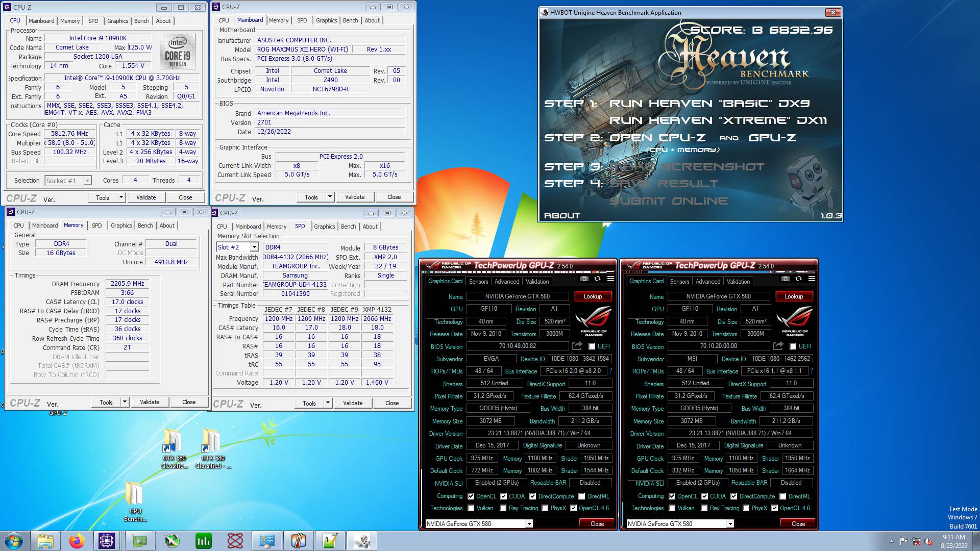980x551 pixels.
Task: Launch Firefox from the taskbar
Action: click(77, 541)
